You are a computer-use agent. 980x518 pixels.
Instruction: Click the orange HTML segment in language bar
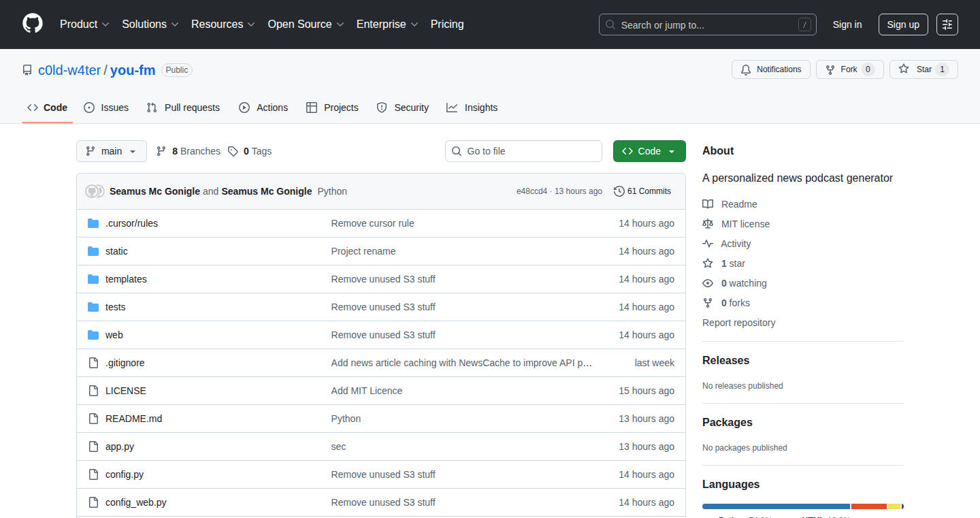coord(869,506)
